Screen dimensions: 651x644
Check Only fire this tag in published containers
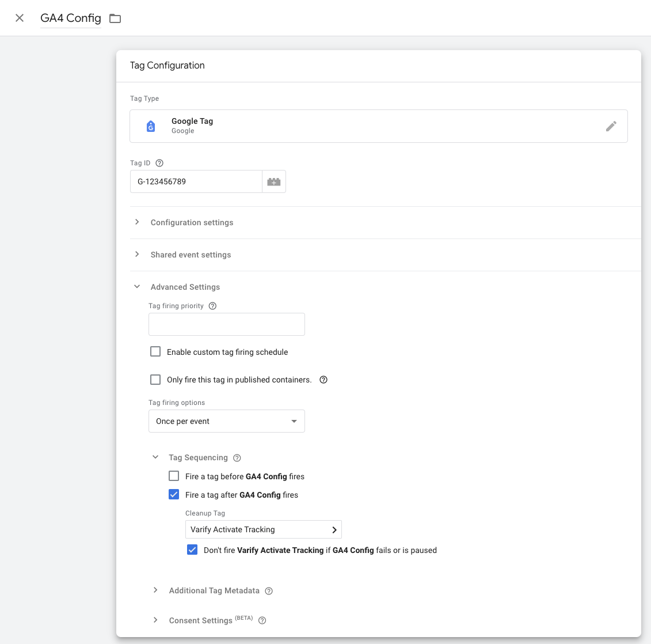155,380
